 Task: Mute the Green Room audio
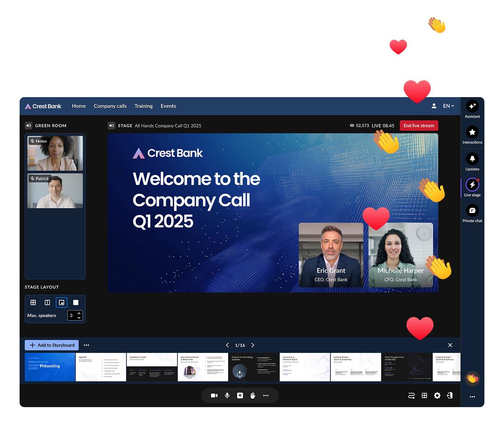coord(28,126)
